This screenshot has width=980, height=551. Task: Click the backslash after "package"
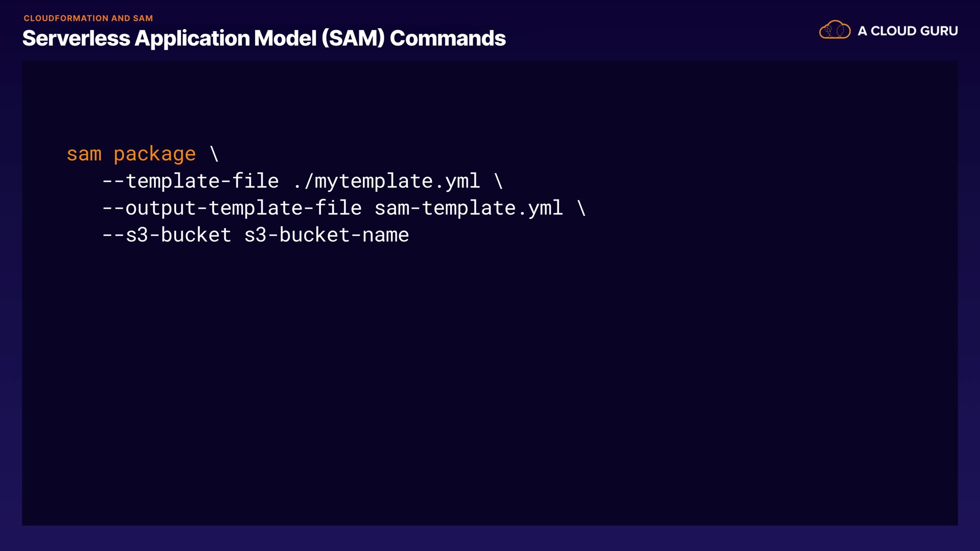(x=214, y=154)
